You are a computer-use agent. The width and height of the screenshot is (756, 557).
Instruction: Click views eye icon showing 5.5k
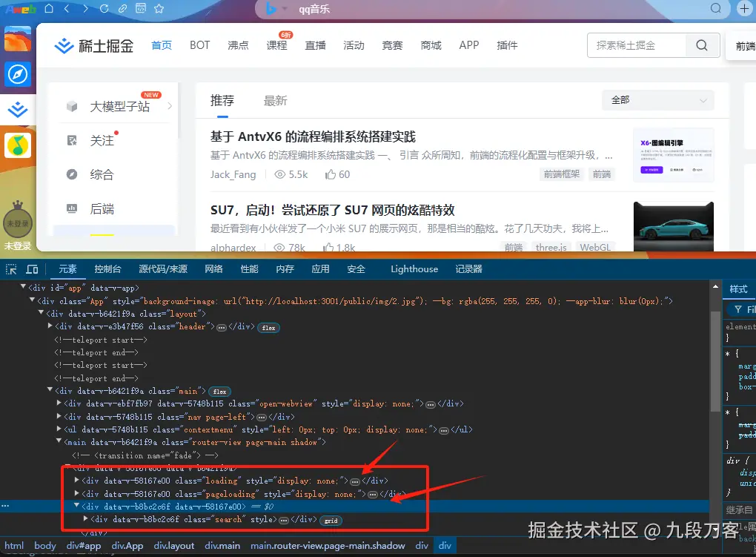(279, 174)
